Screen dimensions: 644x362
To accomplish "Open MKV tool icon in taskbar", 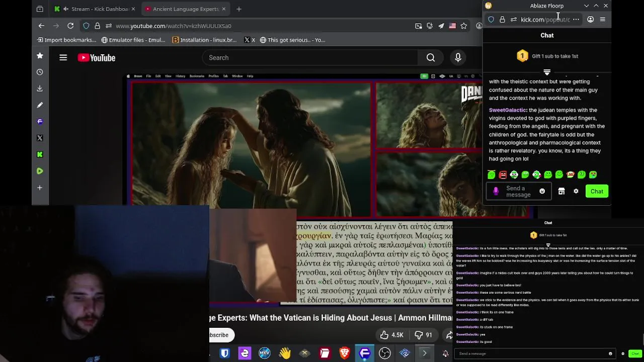I will 265,353.
